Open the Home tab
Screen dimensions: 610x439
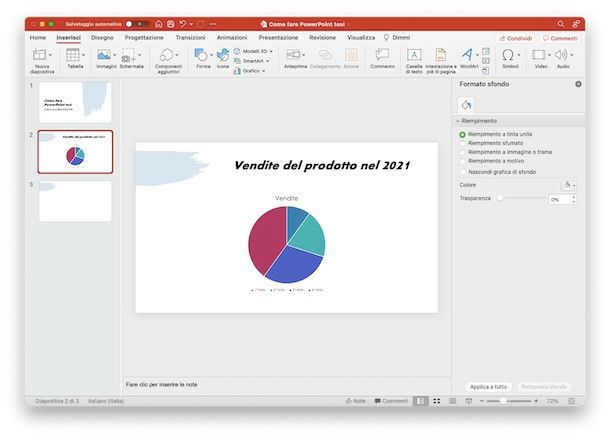(38, 38)
